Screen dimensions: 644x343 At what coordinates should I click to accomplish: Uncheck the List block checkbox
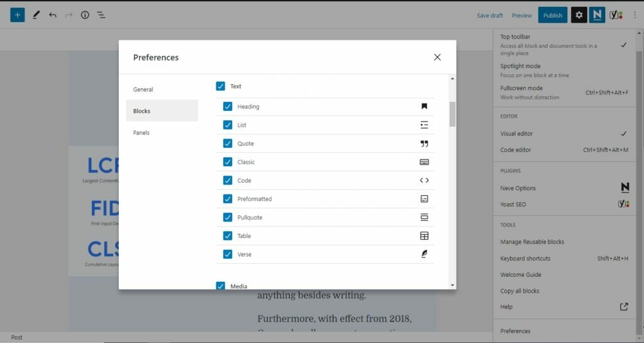228,125
